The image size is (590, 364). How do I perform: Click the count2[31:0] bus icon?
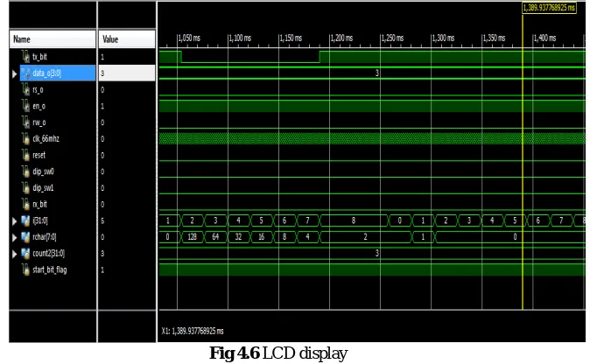point(25,254)
